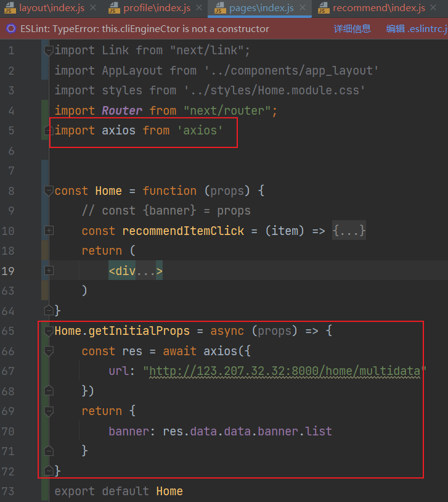448x502 pixels.
Task: Expand the collapsed <div...> placeholder
Action: 136,271
